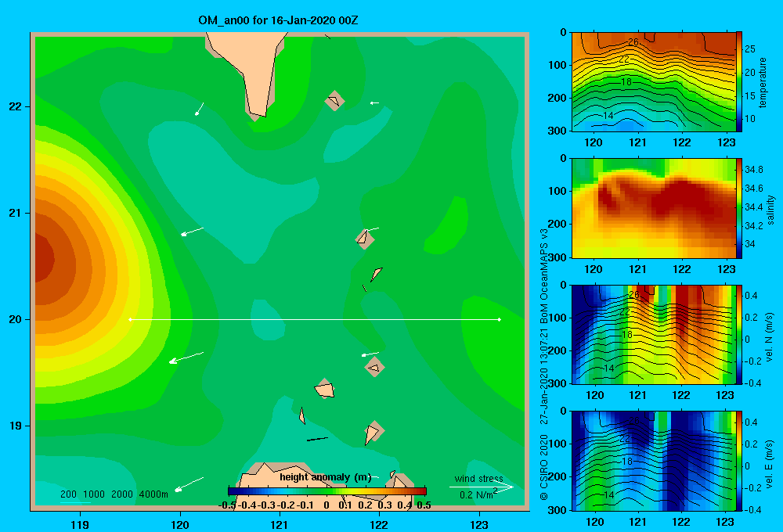Click the salinity colorbar
The height and width of the screenshot is (532, 783).
pyautogui.click(x=739, y=208)
